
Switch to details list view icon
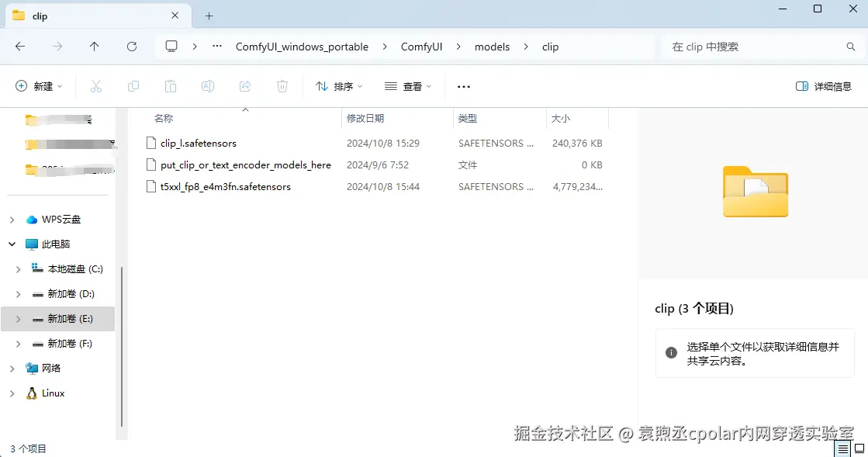click(843, 448)
